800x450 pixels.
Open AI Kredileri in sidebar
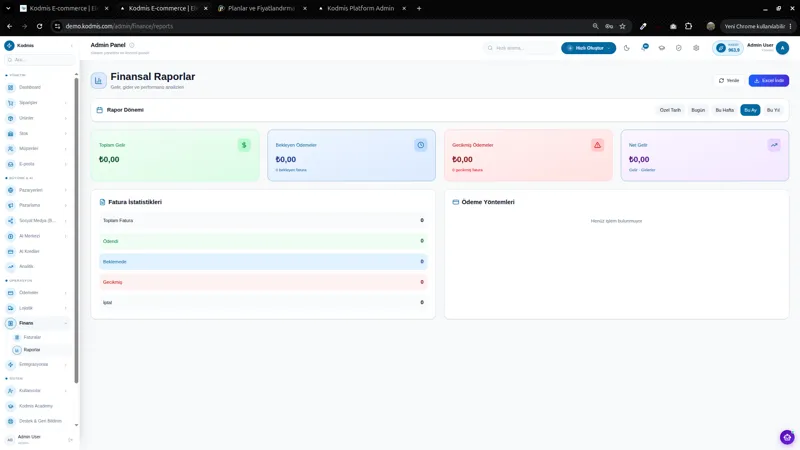pyautogui.click(x=29, y=251)
